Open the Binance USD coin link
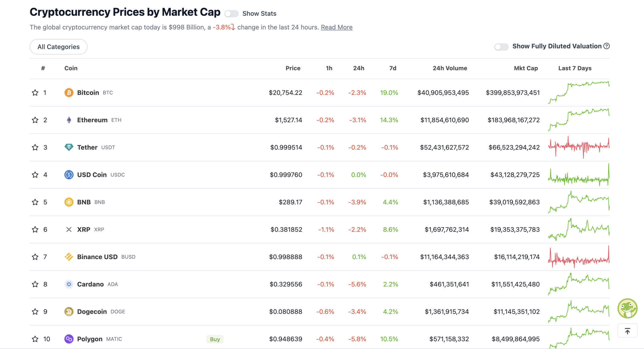 pos(97,257)
